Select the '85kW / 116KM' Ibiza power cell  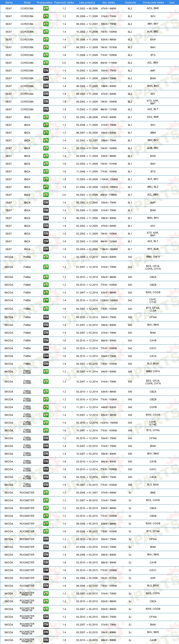click(x=108, y=195)
